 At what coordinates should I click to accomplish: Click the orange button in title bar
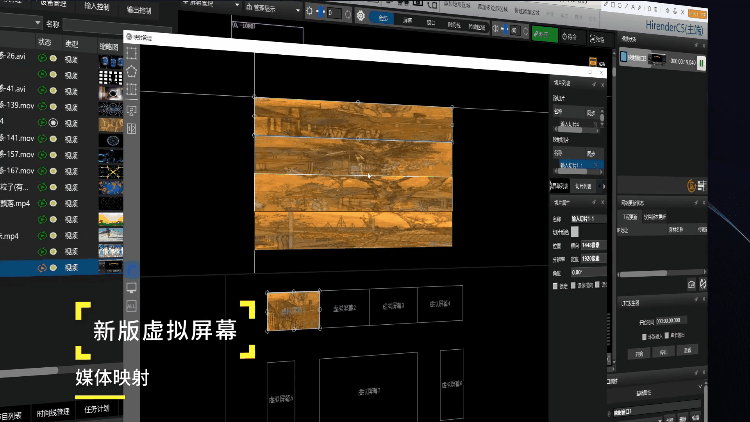click(x=697, y=14)
